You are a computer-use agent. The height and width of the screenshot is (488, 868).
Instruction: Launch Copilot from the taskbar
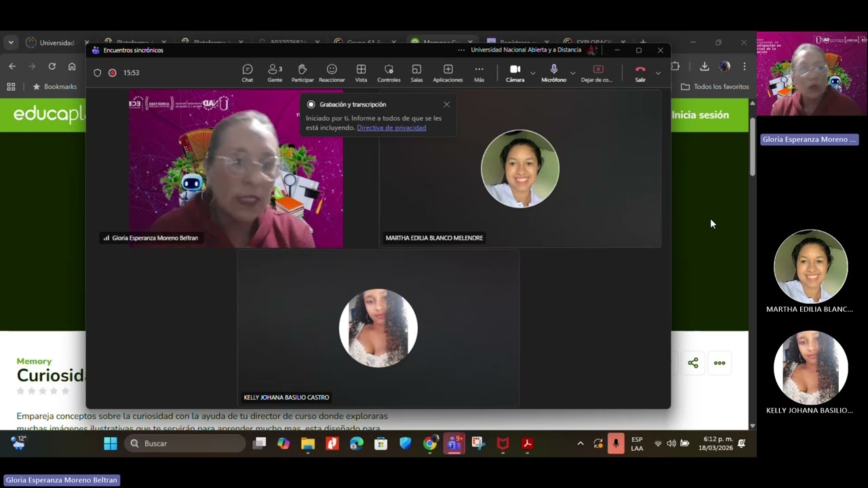[x=283, y=443]
